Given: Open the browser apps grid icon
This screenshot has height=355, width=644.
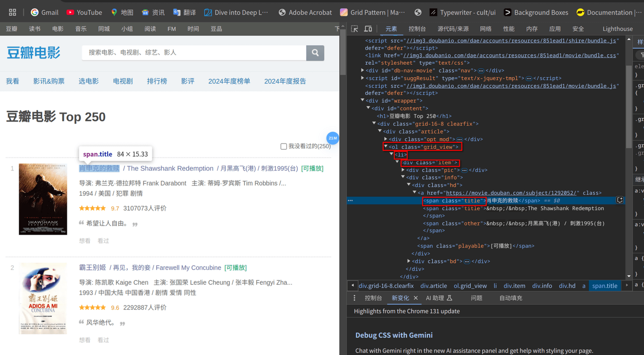Looking at the screenshot, I should [x=12, y=12].
